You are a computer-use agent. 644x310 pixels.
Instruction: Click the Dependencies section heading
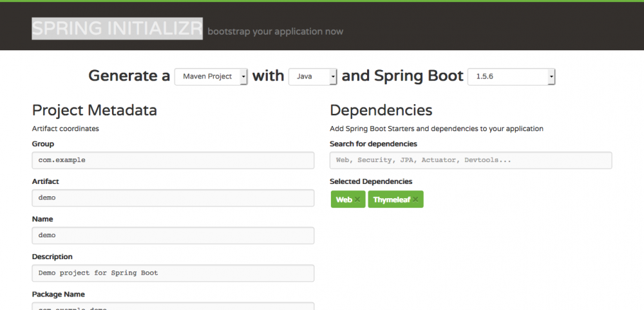point(381,111)
